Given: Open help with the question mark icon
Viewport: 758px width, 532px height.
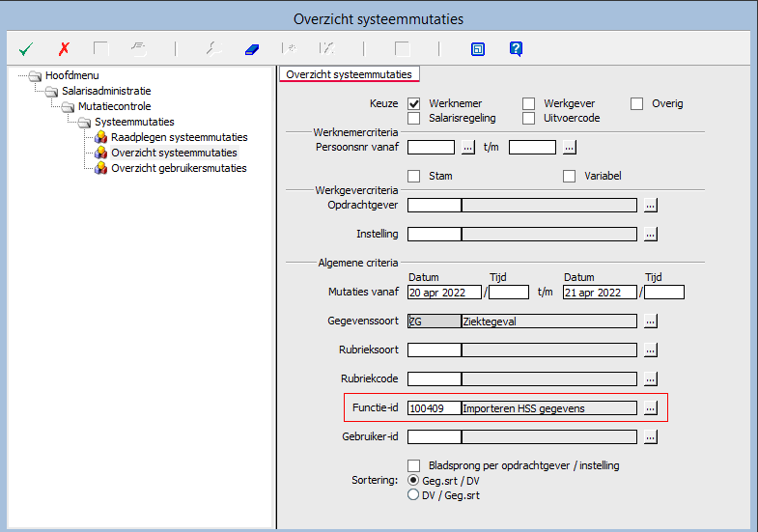Looking at the screenshot, I should pyautogui.click(x=516, y=48).
